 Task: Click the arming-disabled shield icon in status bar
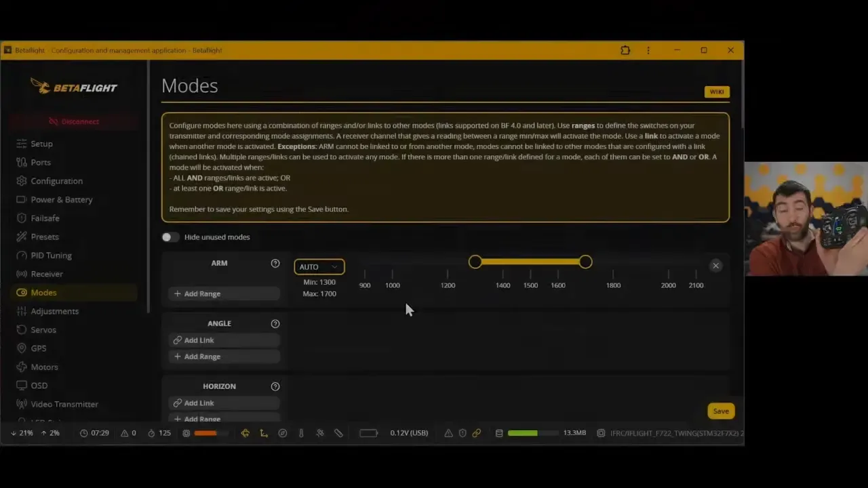click(x=462, y=433)
